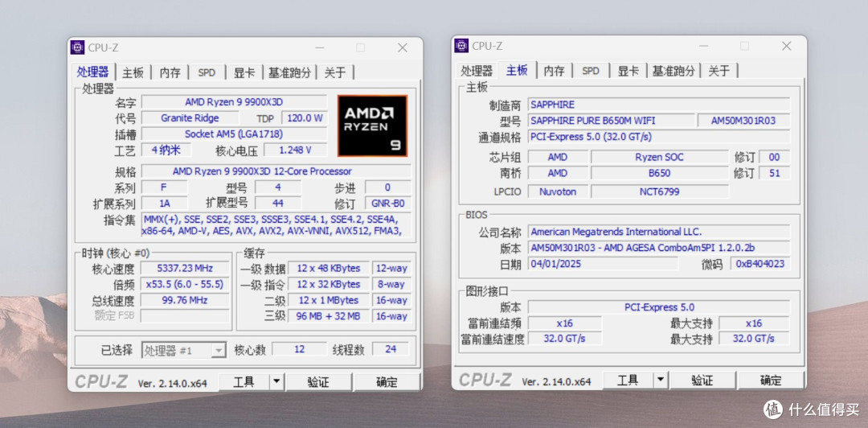Select the 显卡 tab in the left window
Image resolution: width=868 pixels, height=428 pixels.
(244, 72)
